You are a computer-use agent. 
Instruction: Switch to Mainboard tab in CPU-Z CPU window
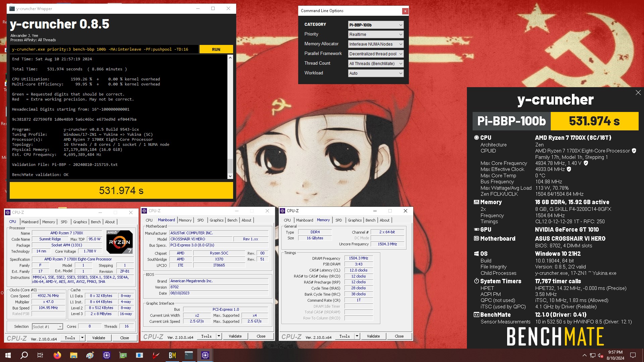coord(30,222)
